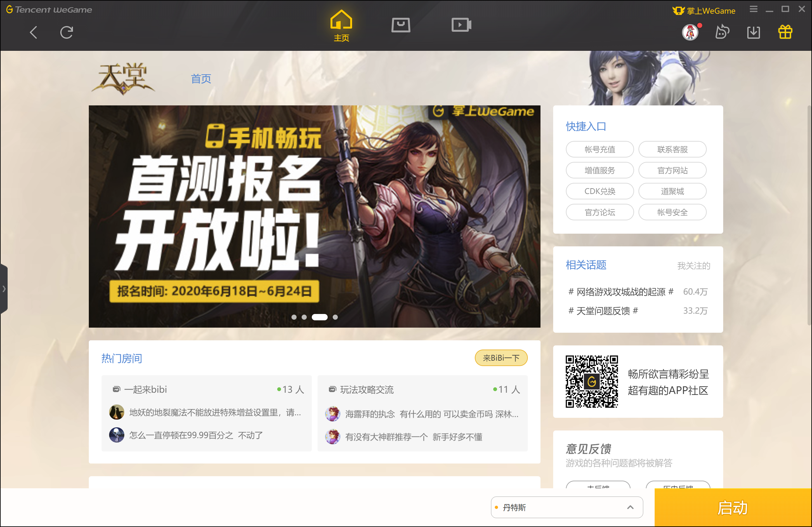Click the 启动 launch button

coord(732,508)
